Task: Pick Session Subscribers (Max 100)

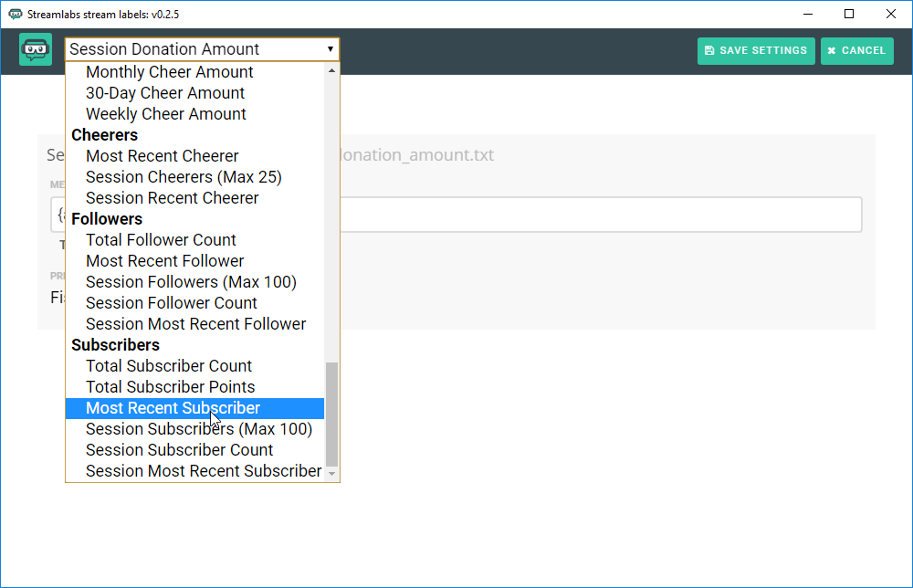Action: [194, 429]
